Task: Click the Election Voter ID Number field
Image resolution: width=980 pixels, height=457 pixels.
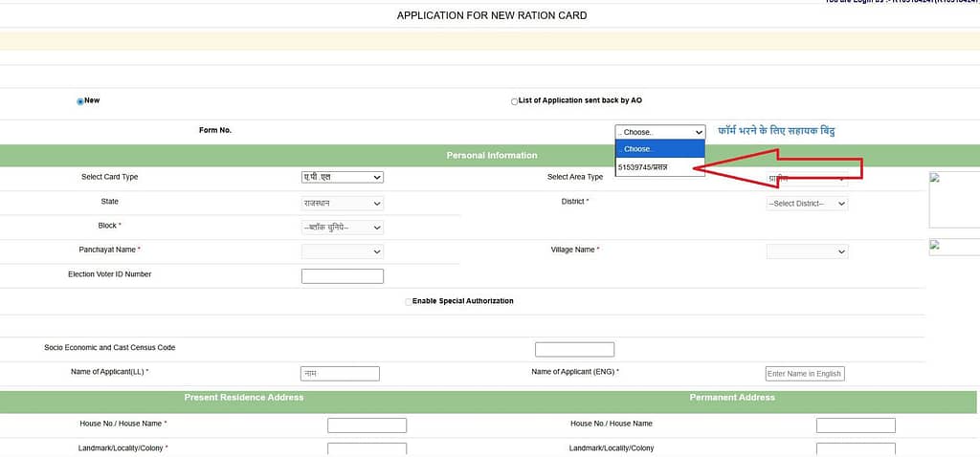Action: click(x=342, y=276)
